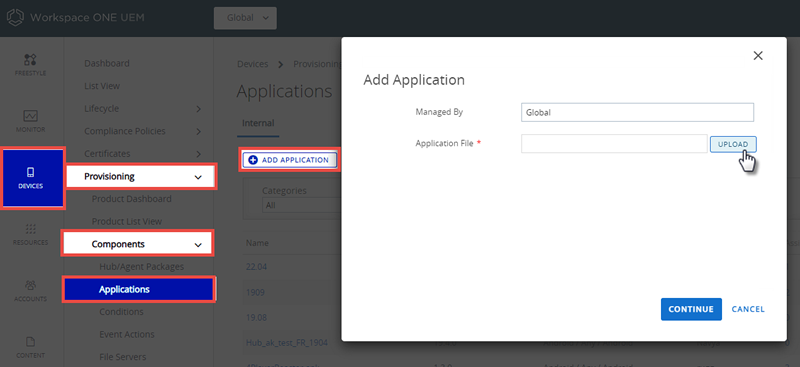Close the Add Application dialog
Image resolution: width=800 pixels, height=367 pixels.
coord(758,56)
